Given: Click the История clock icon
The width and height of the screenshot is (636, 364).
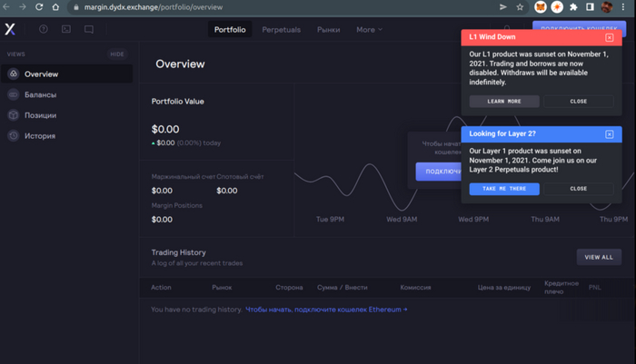Looking at the screenshot, I should click(x=14, y=136).
